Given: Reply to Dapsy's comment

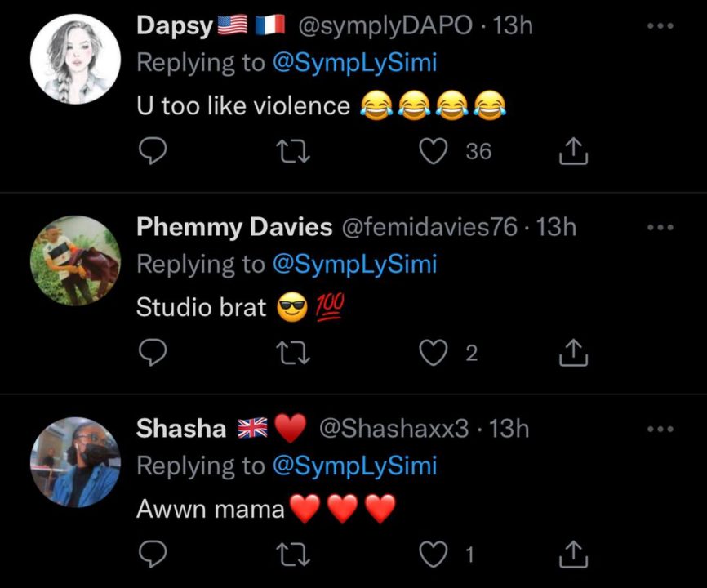Looking at the screenshot, I should coord(153,151).
